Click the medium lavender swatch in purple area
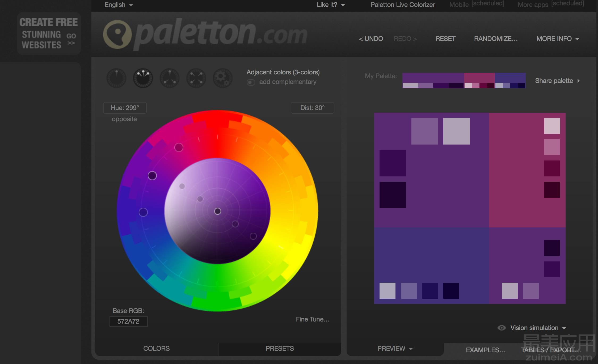598x364 pixels. pos(425,131)
